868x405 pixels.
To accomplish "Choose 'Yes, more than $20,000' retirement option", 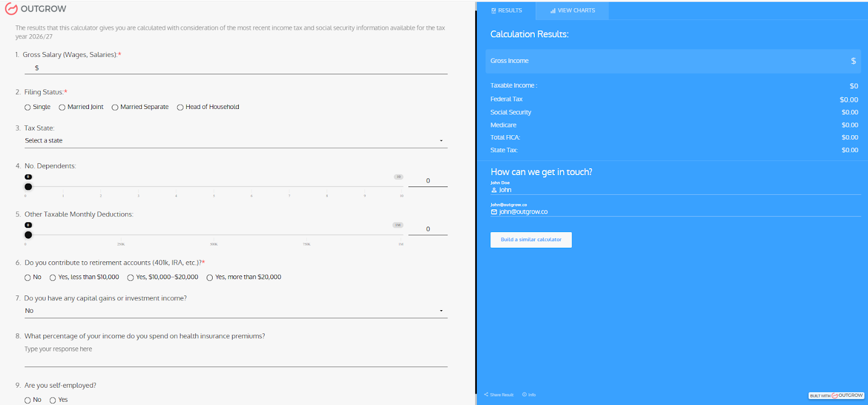I will [209, 278].
